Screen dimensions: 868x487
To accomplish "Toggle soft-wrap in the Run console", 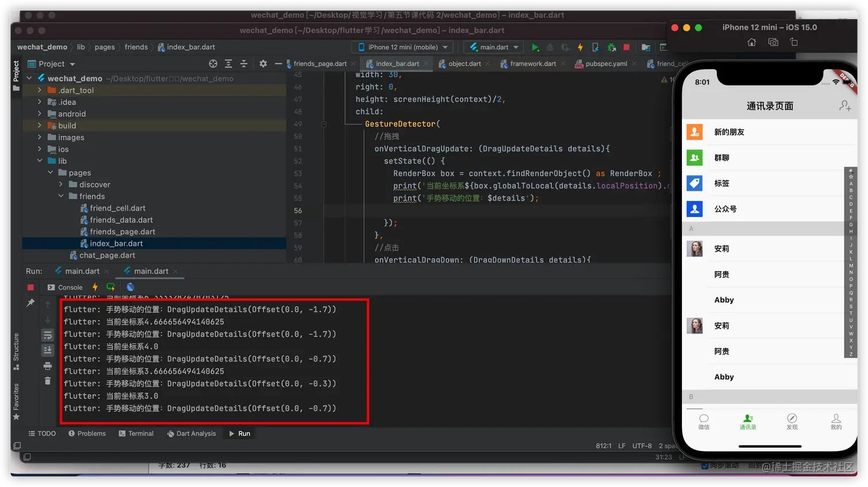I will (48, 335).
